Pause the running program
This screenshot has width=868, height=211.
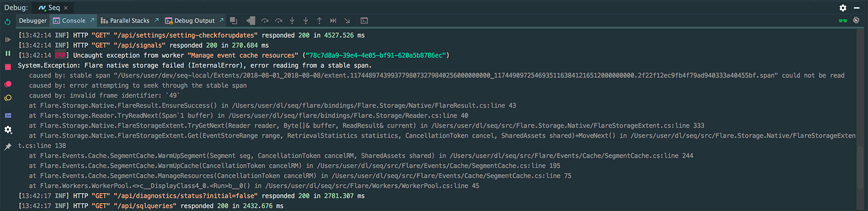point(8,53)
